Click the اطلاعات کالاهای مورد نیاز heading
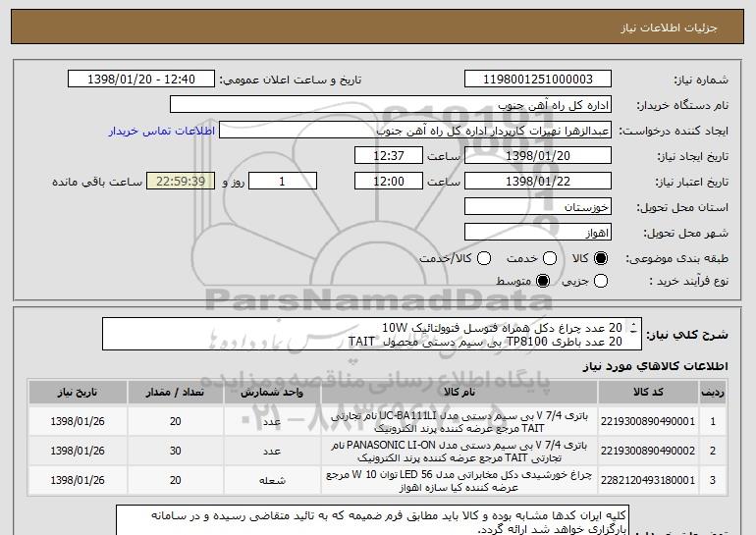This screenshot has height=535, width=756. tap(655, 366)
